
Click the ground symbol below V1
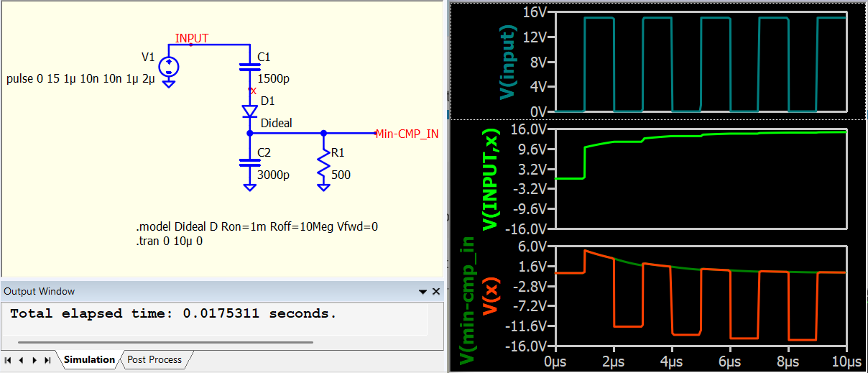(168, 83)
